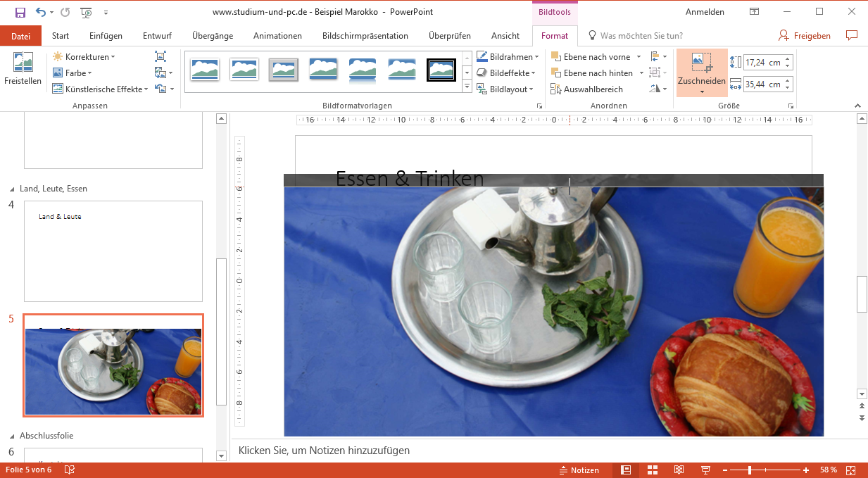Switch to normal view icon in status bar

[625, 470]
